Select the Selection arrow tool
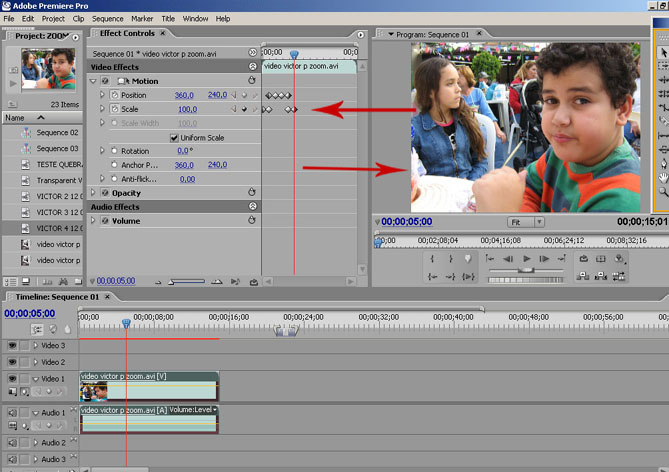Screen dimensions: 669x472 (663, 52)
